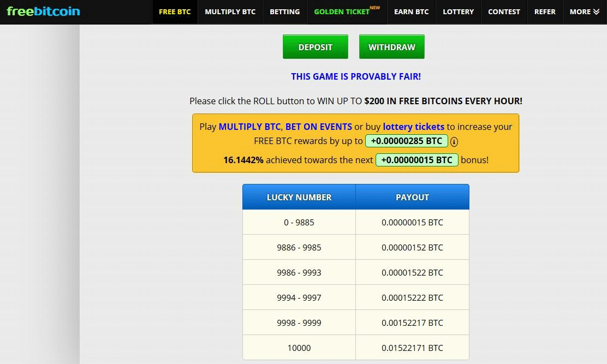Viewport: 607px width, 364px height.
Task: Click the +0.00000285 BTC reward badge
Action: tap(407, 141)
